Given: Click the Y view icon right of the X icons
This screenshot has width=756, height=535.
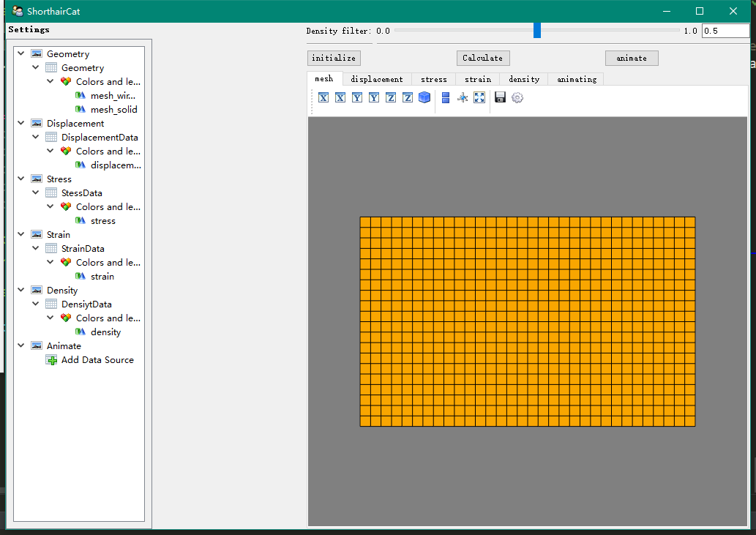Looking at the screenshot, I should point(357,98).
